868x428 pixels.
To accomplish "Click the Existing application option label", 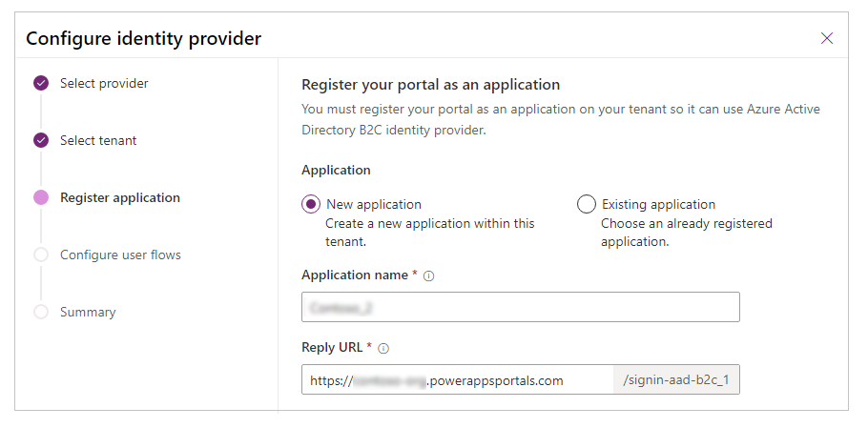I will (x=658, y=204).
